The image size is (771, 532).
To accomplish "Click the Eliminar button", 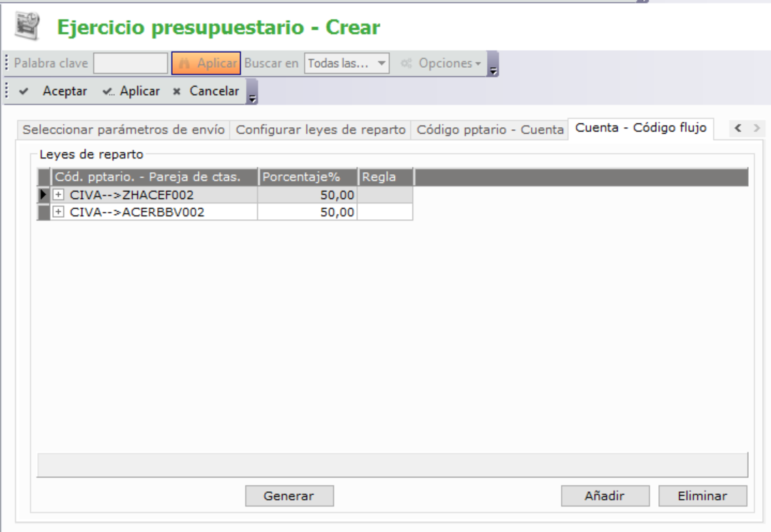I will pyautogui.click(x=702, y=496).
